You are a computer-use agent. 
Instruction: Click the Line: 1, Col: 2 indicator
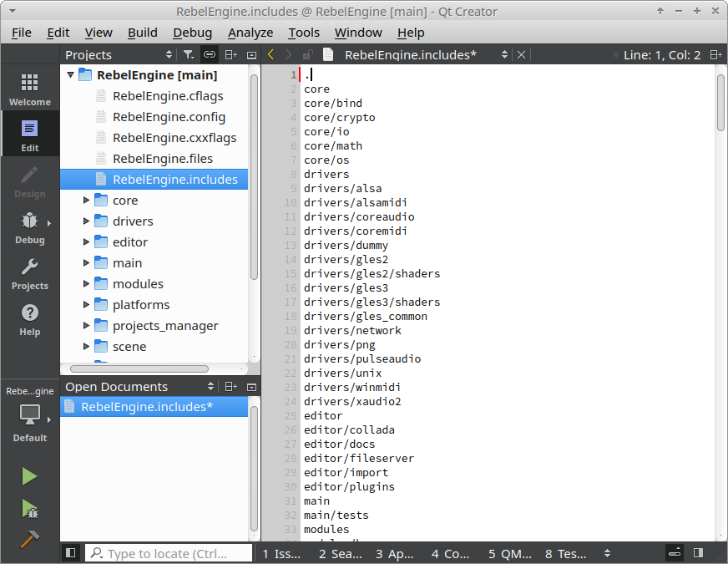click(x=661, y=55)
